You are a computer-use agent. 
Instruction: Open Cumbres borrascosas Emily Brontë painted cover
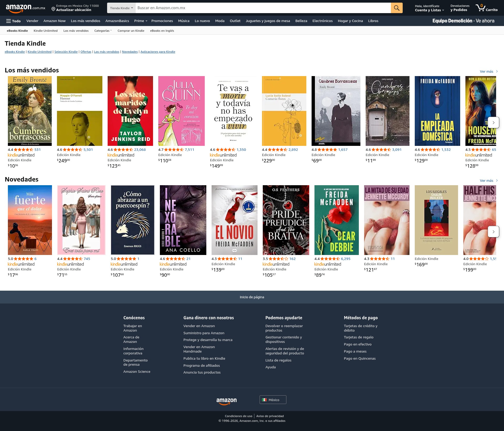[30, 111]
